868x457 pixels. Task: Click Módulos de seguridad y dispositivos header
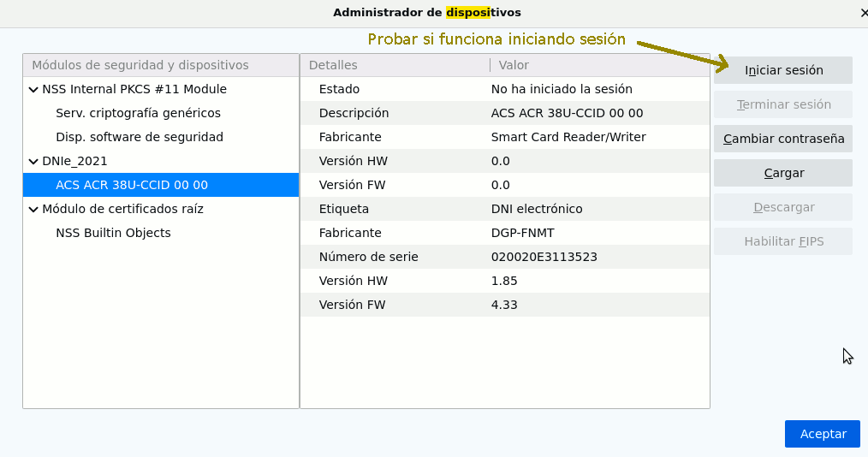click(161, 65)
